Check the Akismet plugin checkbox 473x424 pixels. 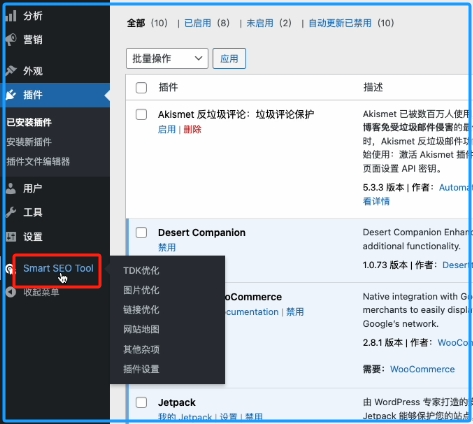point(141,114)
